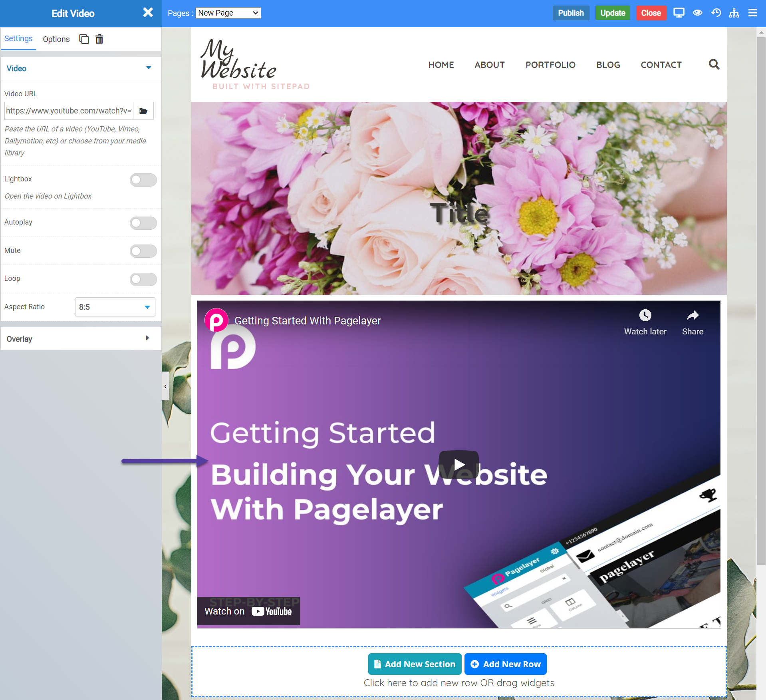Click the copy widget icon
The width and height of the screenshot is (766, 700).
[84, 39]
